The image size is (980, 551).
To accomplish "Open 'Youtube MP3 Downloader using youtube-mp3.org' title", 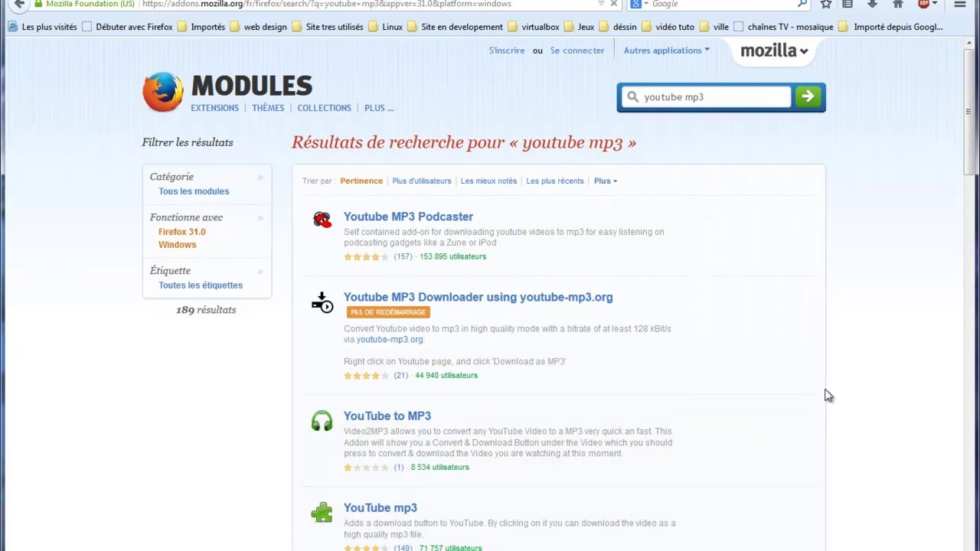I will pyautogui.click(x=478, y=297).
